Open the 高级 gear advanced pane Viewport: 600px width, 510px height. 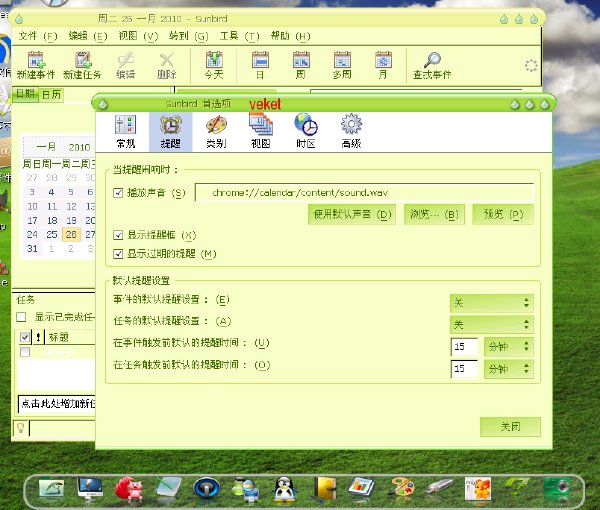click(x=351, y=131)
